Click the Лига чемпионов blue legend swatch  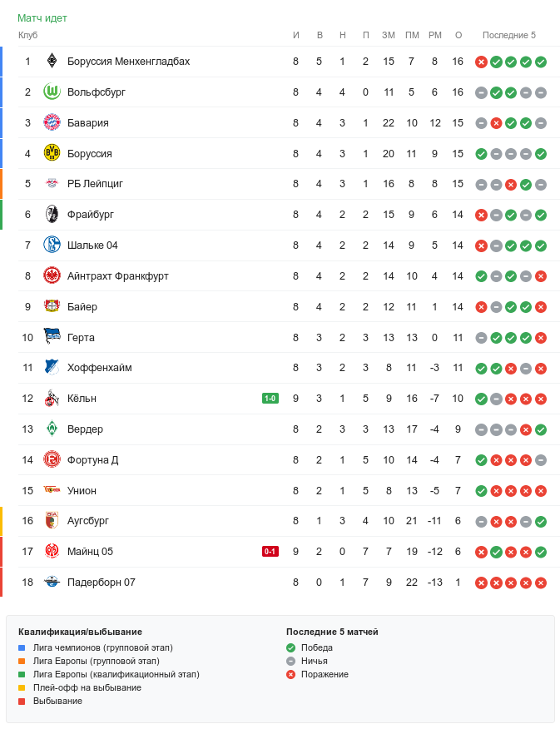click(22, 647)
